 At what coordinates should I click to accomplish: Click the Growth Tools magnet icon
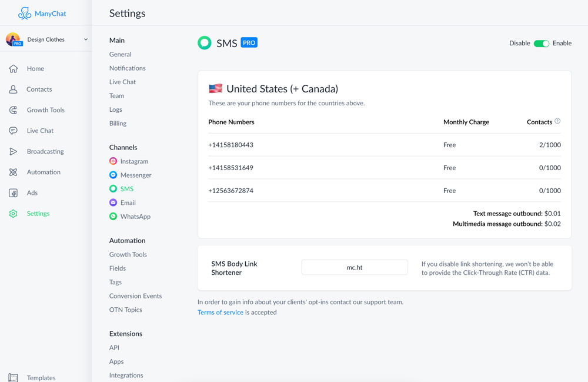click(x=13, y=110)
